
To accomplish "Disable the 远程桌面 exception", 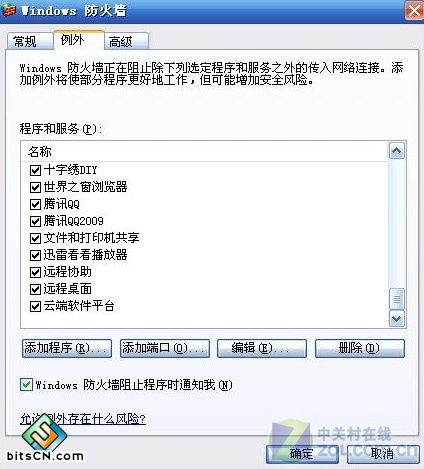I will tap(35, 289).
